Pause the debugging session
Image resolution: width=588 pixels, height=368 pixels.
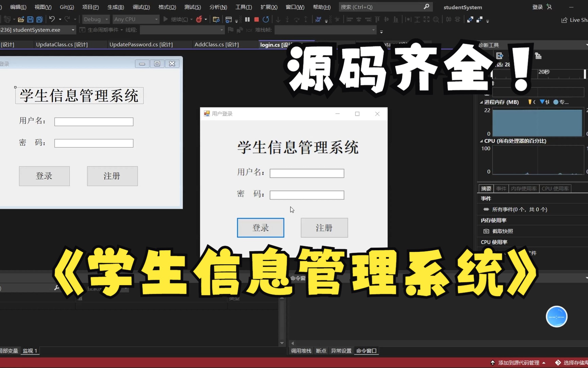247,19
